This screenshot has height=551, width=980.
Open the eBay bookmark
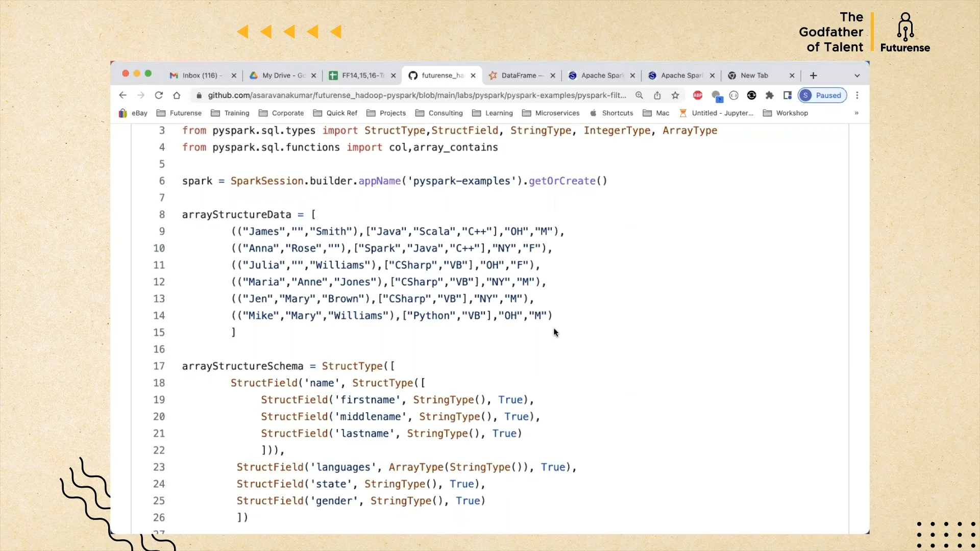point(133,113)
